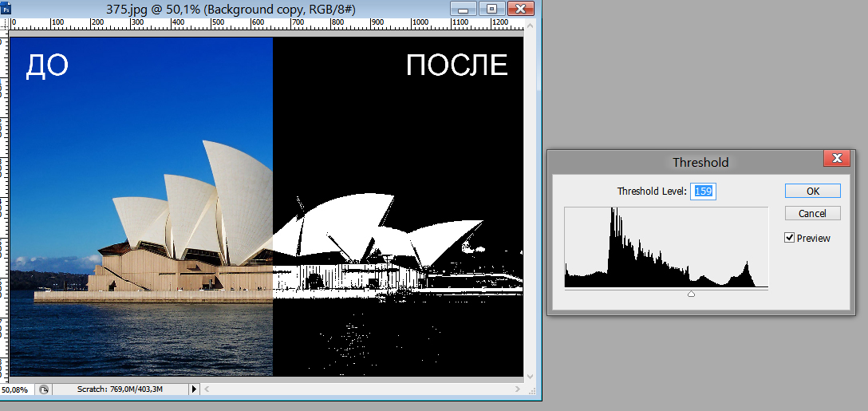
Task: Click the Threshold histogram graph
Action: click(x=666, y=247)
